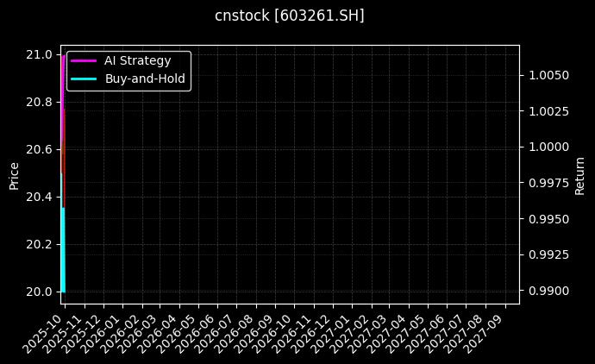Click the 2026-06 date tick label
Screen dimensions: 595x364
(x=199, y=330)
